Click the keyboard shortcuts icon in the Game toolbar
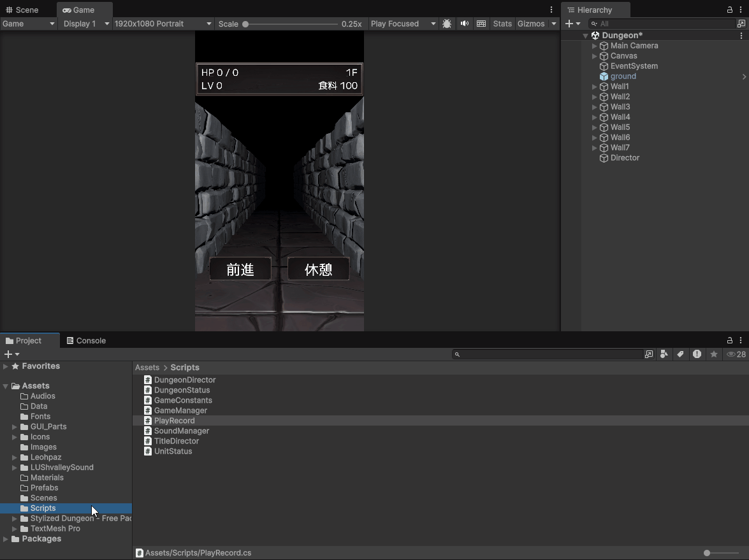 pos(481,24)
